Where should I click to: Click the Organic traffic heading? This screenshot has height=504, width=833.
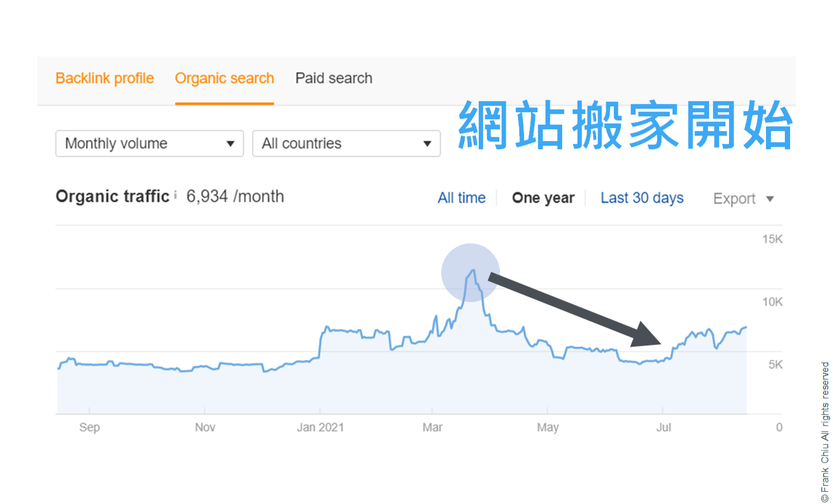pos(112,196)
